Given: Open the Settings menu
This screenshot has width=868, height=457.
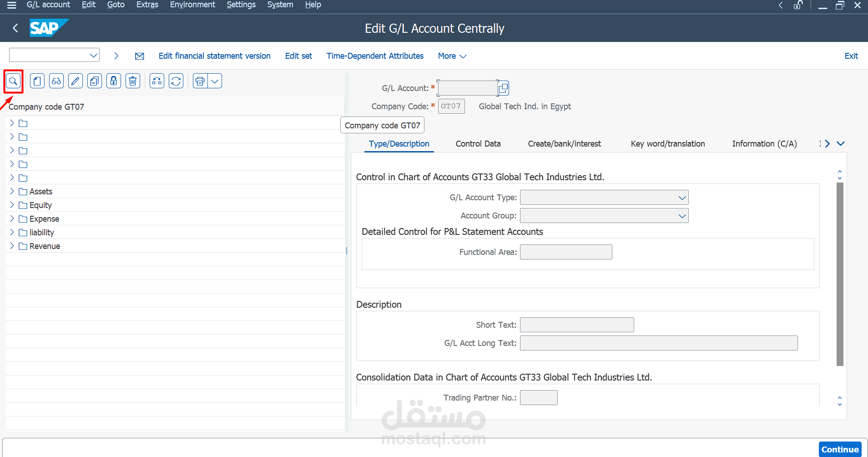Looking at the screenshot, I should click(241, 5).
